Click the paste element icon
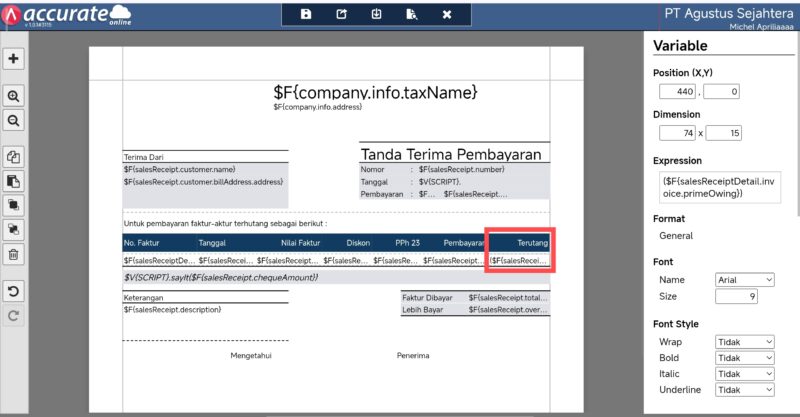Viewport: 800px width, 417px height. [14, 181]
